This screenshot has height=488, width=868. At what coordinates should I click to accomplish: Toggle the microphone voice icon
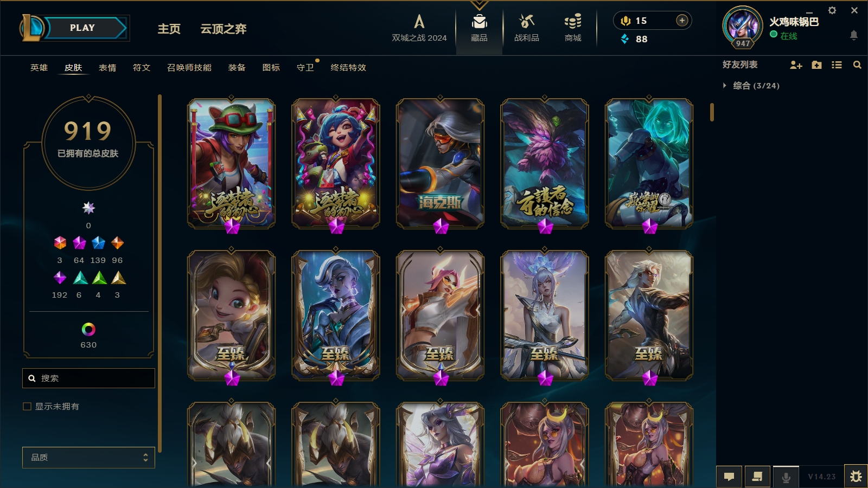pyautogui.click(x=786, y=477)
